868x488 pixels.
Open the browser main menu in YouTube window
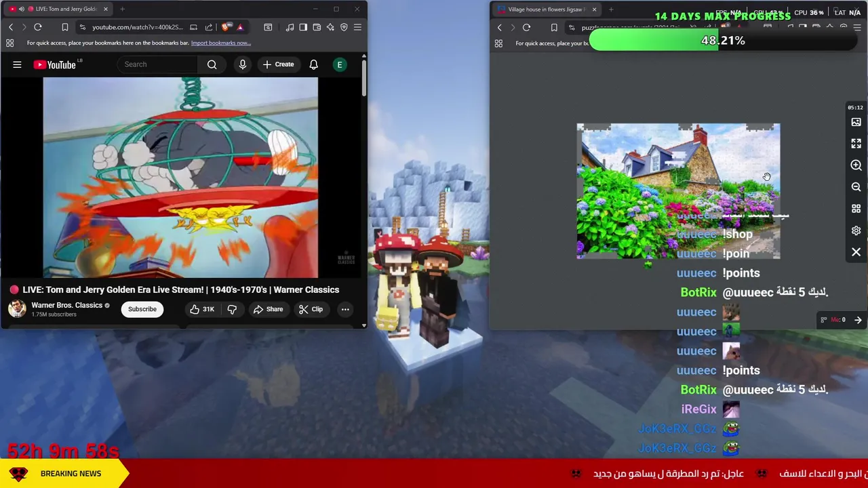[x=357, y=27]
